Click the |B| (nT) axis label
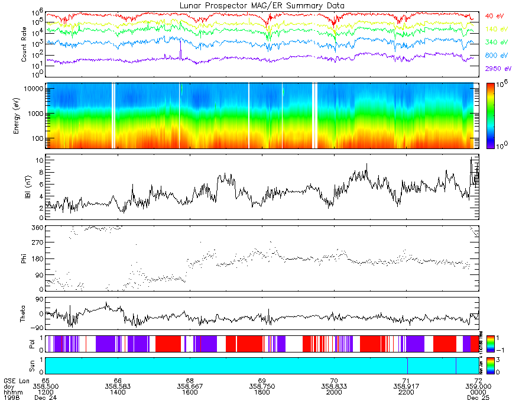The height and width of the screenshot is (414, 532). point(28,187)
